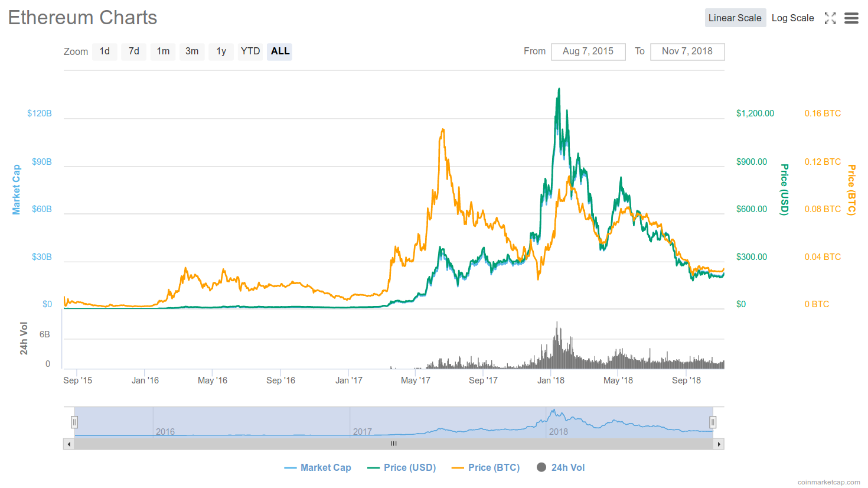Click the scrollbar left arrow
This screenshot has height=488, width=868.
point(69,444)
